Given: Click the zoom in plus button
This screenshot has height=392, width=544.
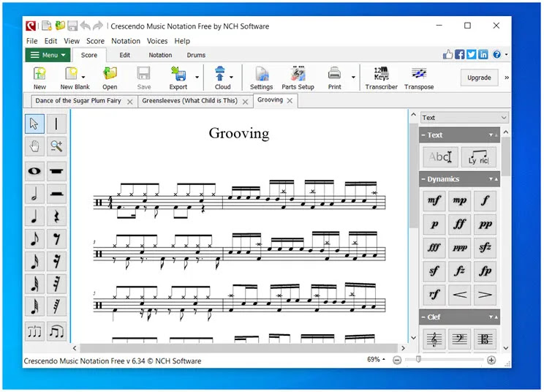Looking at the screenshot, I should 491,361.
